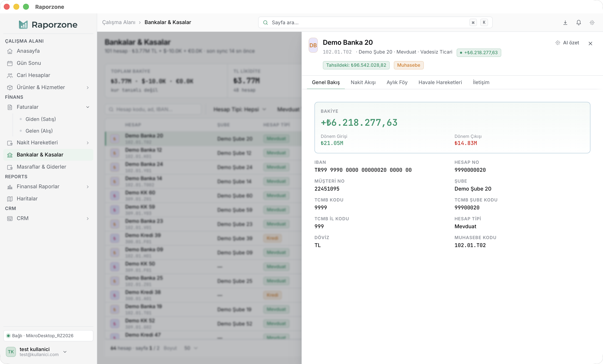Click Faturalar document icon

click(x=10, y=107)
